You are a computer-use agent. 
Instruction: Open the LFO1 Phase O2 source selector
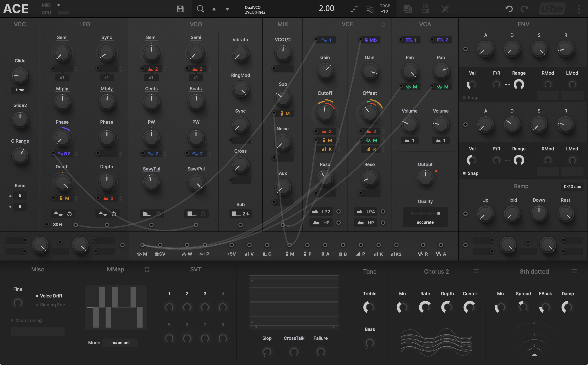pyautogui.click(x=64, y=154)
